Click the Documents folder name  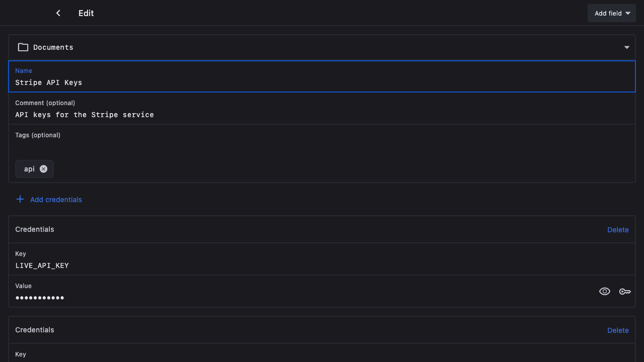(53, 47)
